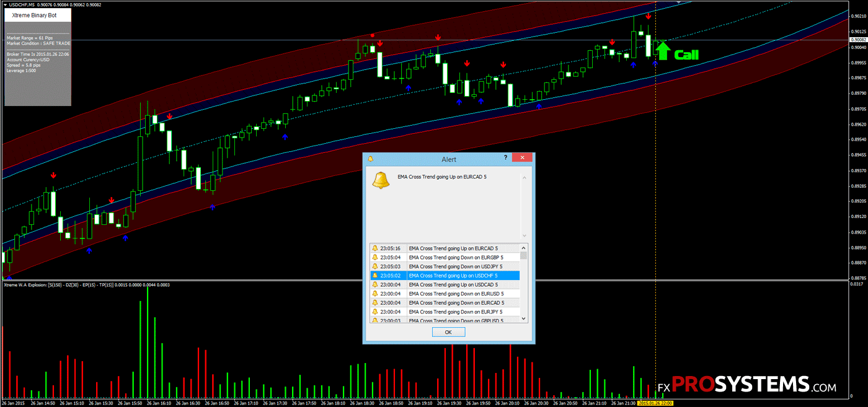
Task: Click the alert list scrollbar thumb
Action: [x=524, y=255]
